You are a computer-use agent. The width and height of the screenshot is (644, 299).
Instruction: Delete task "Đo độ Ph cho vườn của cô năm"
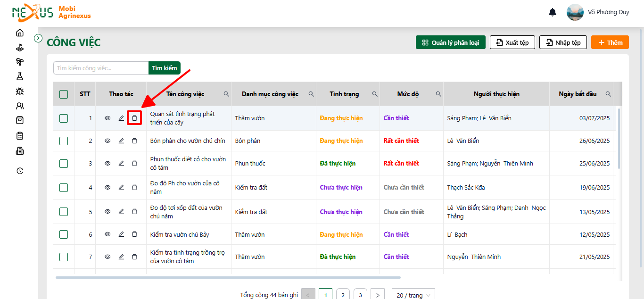pos(134,187)
